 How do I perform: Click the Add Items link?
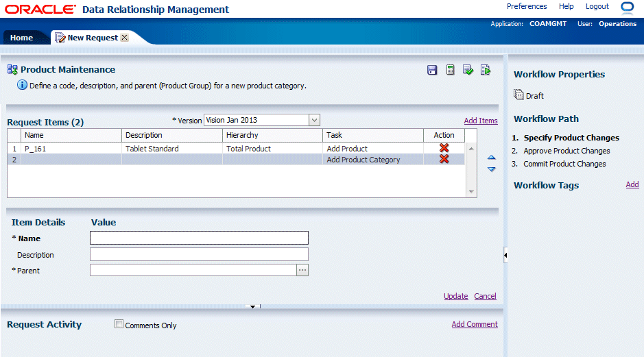point(481,121)
